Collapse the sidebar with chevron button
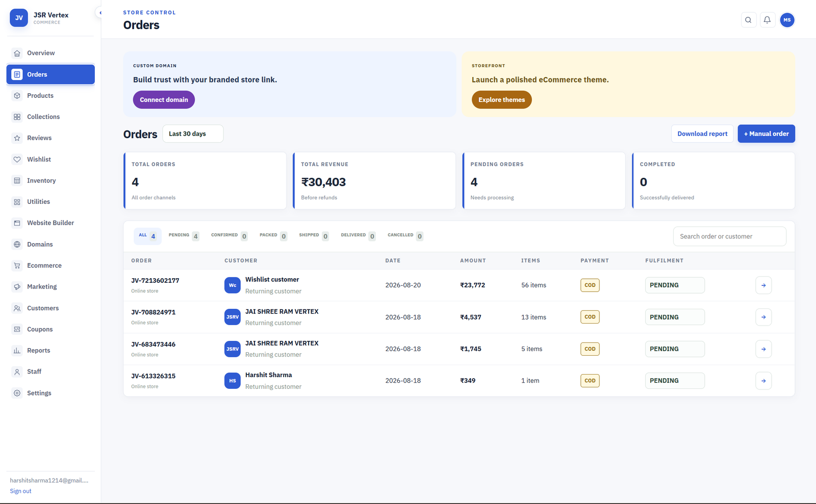 coord(99,13)
